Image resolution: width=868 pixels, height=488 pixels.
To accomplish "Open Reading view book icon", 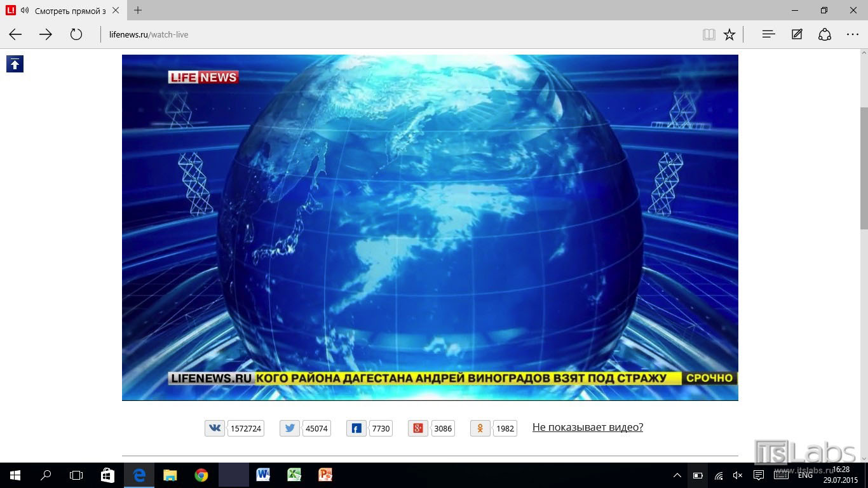I will pyautogui.click(x=709, y=34).
